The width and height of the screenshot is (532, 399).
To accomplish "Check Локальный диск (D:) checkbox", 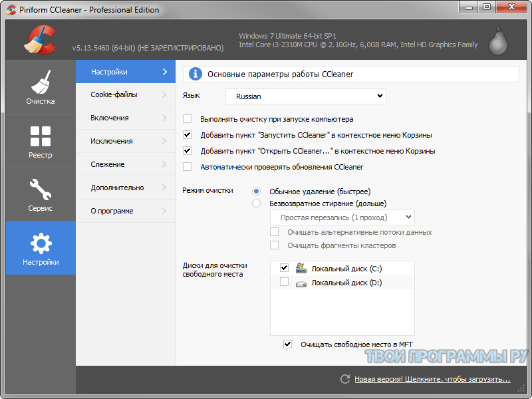I will 285,282.
